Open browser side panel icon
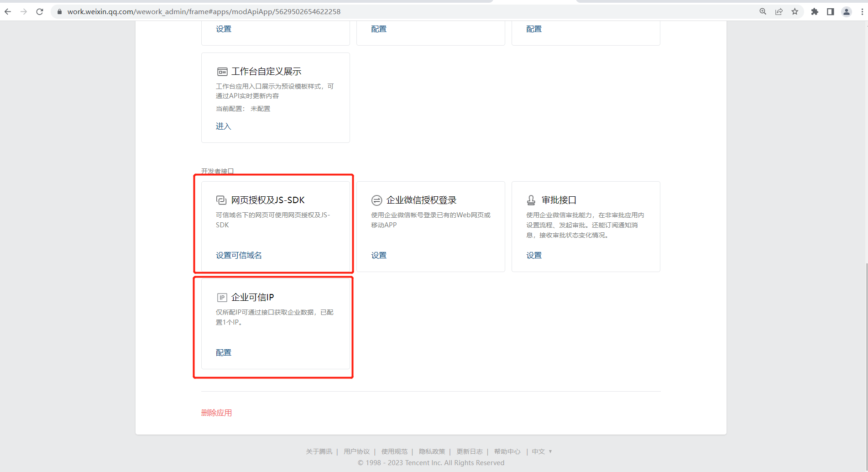The height and width of the screenshot is (472, 868). coord(831,12)
